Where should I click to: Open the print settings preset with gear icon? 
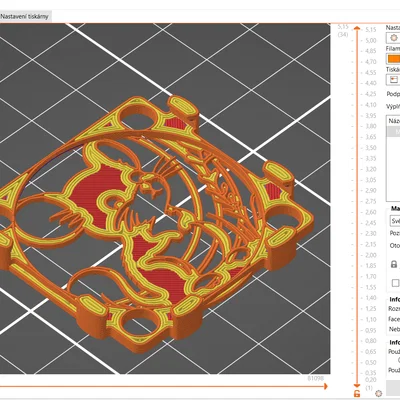tap(393, 38)
